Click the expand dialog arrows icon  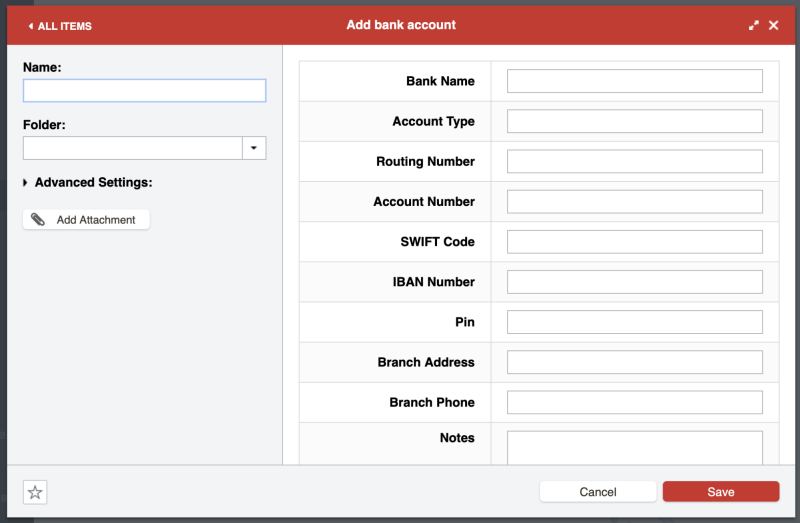(754, 26)
